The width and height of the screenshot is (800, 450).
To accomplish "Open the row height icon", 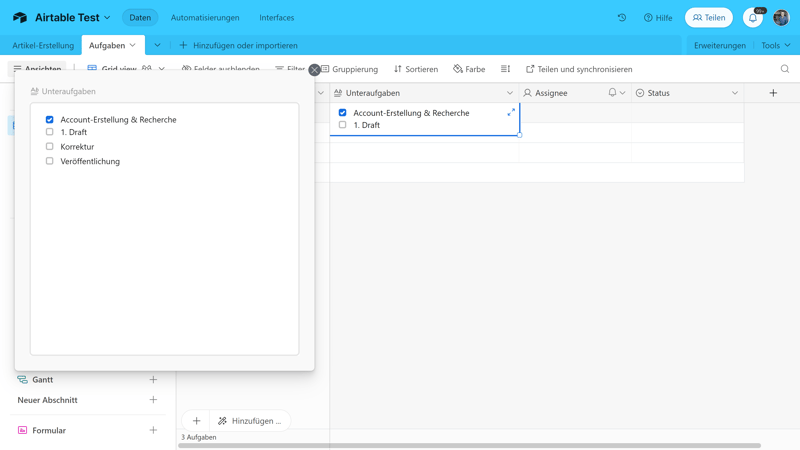I will (x=505, y=69).
